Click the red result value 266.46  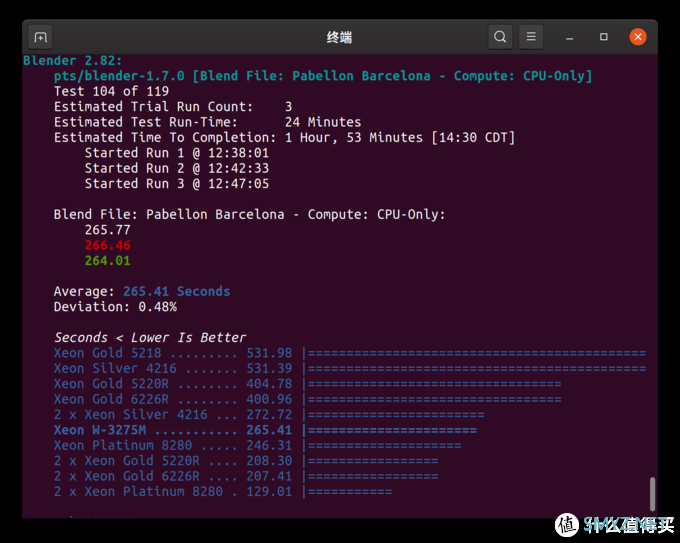tap(108, 245)
